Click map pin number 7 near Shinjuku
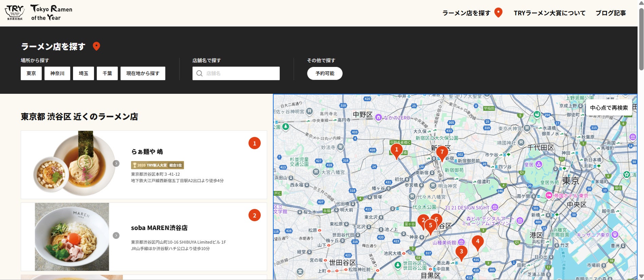The height and width of the screenshot is (280, 644). [x=442, y=152]
